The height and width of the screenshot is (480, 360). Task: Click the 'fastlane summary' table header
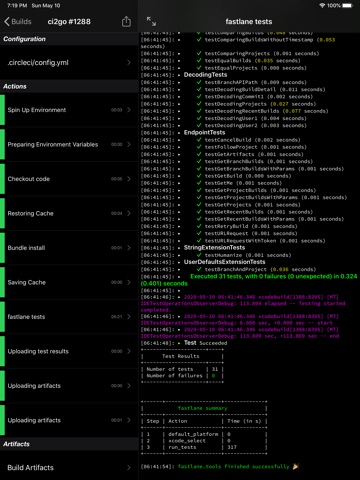click(202, 408)
